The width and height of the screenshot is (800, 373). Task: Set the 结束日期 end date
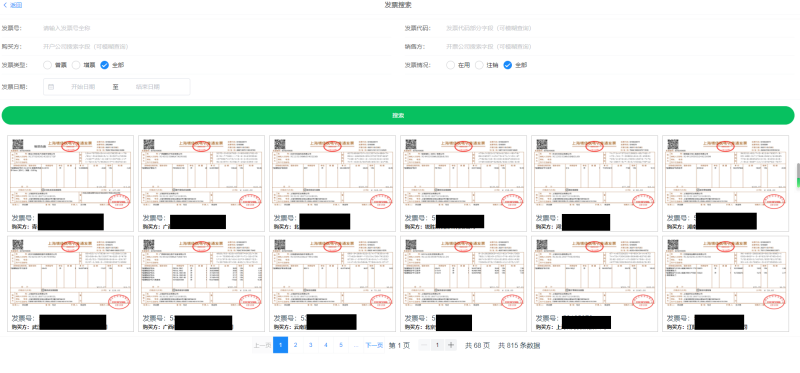pos(148,87)
